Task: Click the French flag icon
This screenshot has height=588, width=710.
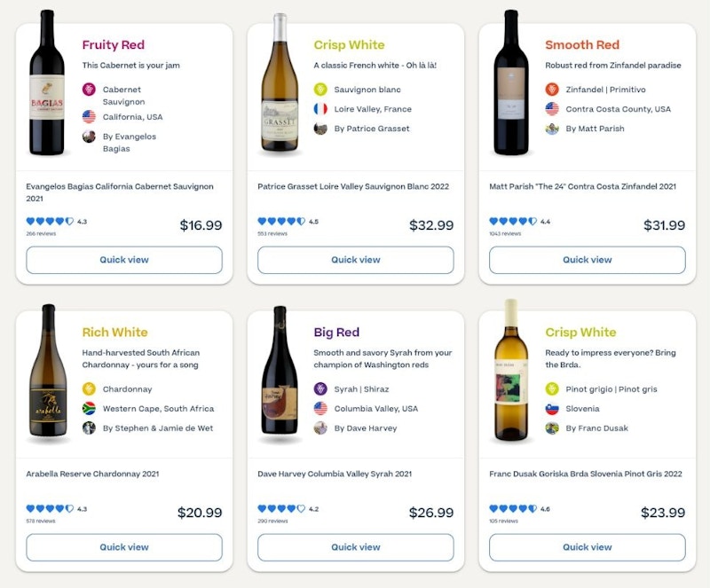Action: 320,109
